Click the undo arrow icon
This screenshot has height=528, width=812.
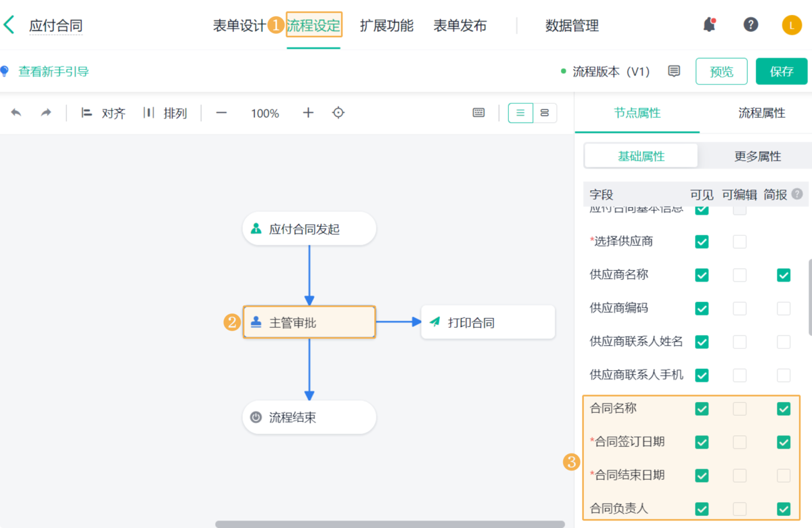tap(16, 113)
